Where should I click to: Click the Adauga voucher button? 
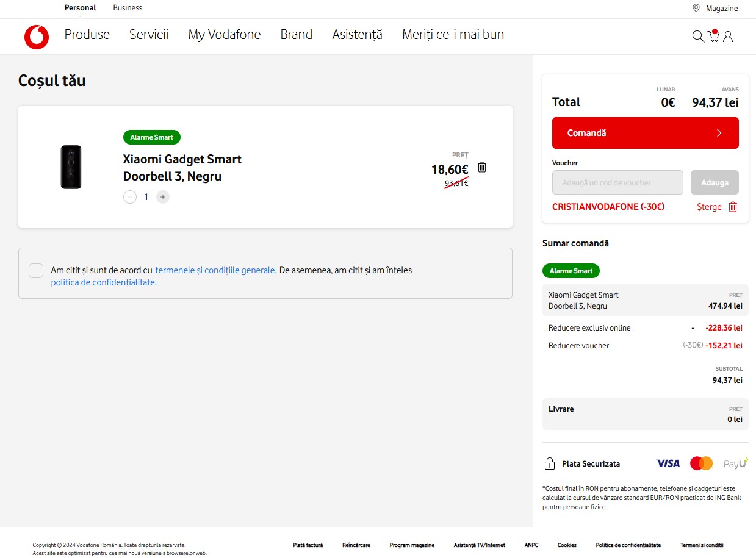[715, 182]
